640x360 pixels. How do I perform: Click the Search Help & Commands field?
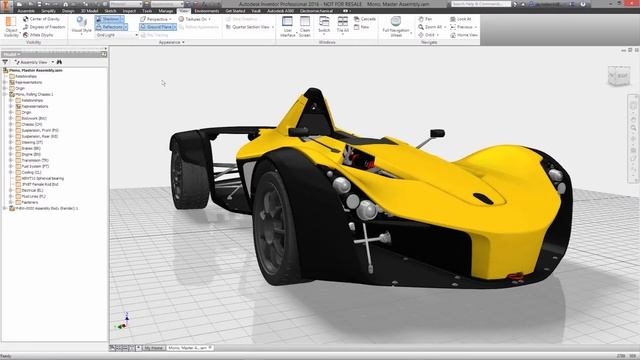(x=480, y=4)
